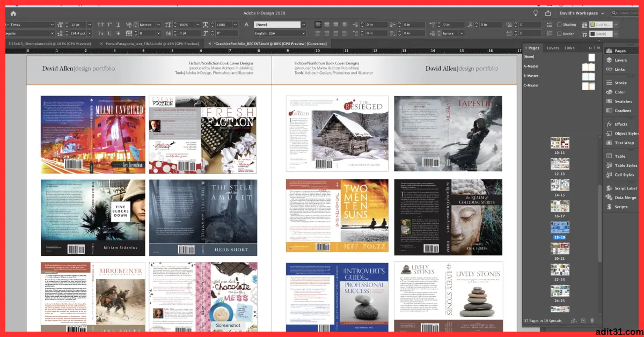
Task: Toggle Strikethrough text formatting
Action: click(118, 33)
